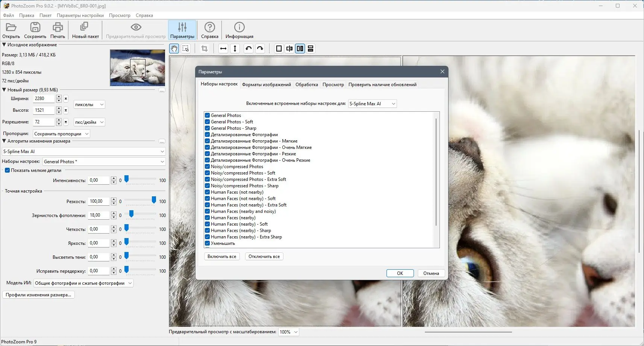The height and width of the screenshot is (346, 644).
Task: Toggle Показать мелкие детали checkbox
Action: point(7,170)
